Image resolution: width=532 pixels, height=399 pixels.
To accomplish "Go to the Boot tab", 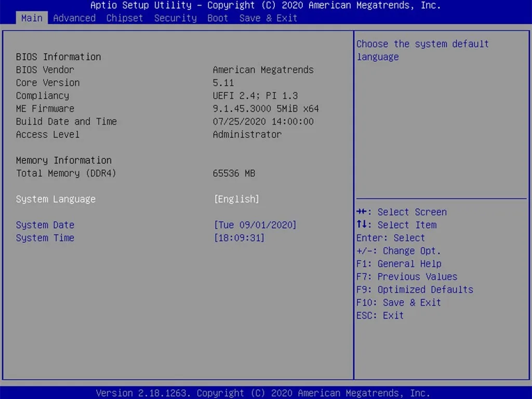I will 218,18.
